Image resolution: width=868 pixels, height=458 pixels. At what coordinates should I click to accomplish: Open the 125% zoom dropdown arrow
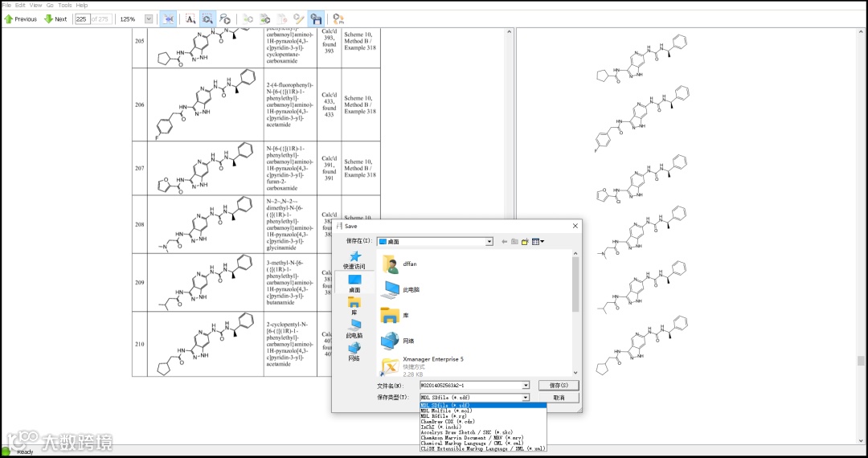[x=149, y=18]
